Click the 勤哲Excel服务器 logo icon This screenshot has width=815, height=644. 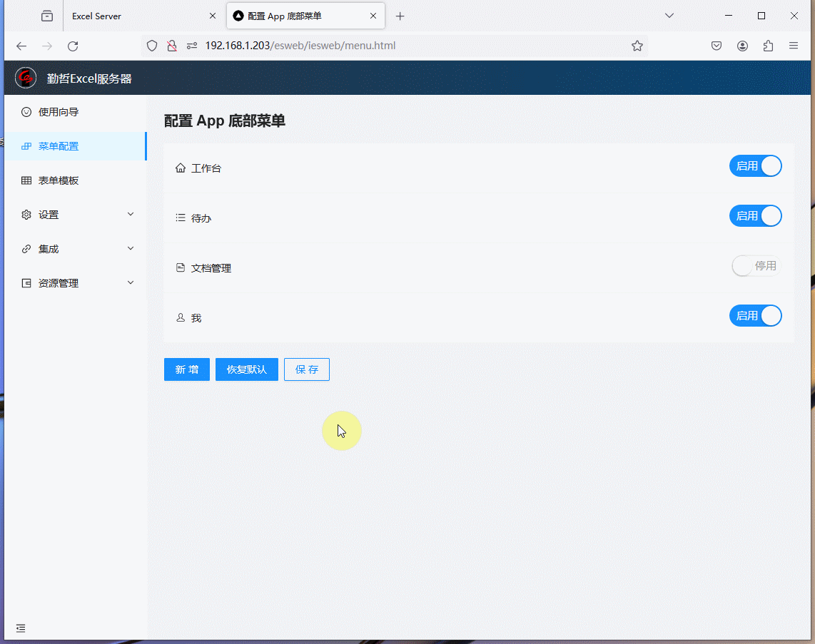26,78
